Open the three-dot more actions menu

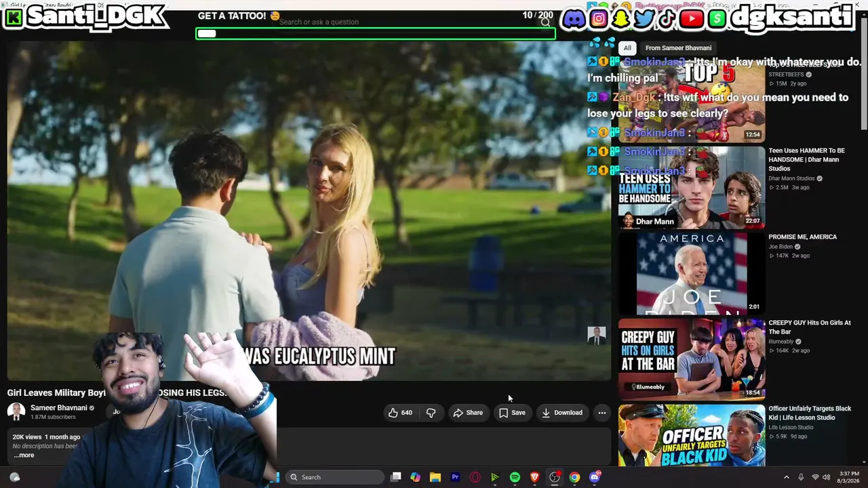pos(601,413)
